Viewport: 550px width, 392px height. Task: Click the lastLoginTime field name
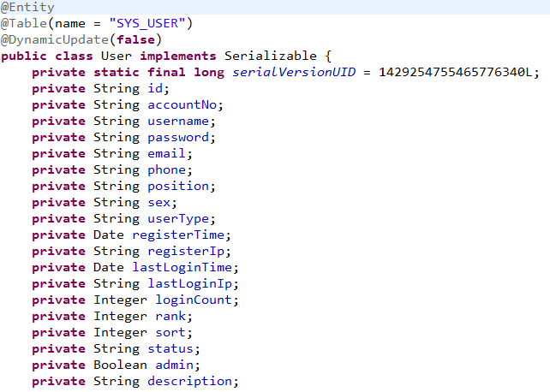[x=182, y=267]
